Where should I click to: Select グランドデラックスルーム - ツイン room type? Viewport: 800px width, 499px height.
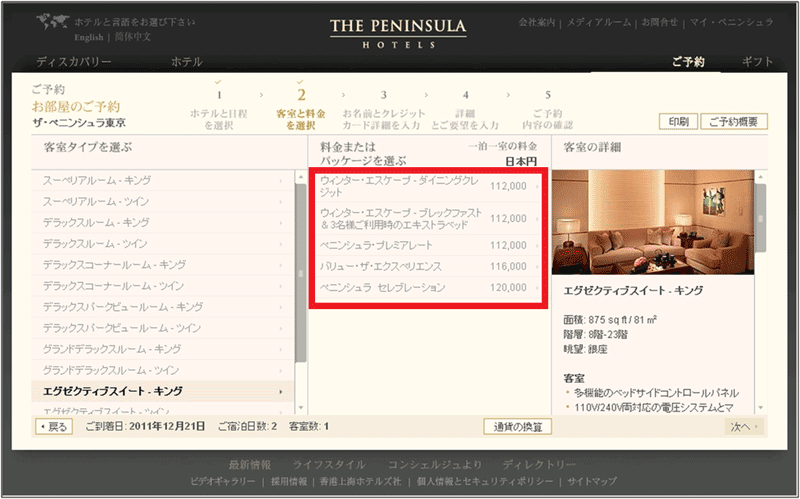coord(163,370)
